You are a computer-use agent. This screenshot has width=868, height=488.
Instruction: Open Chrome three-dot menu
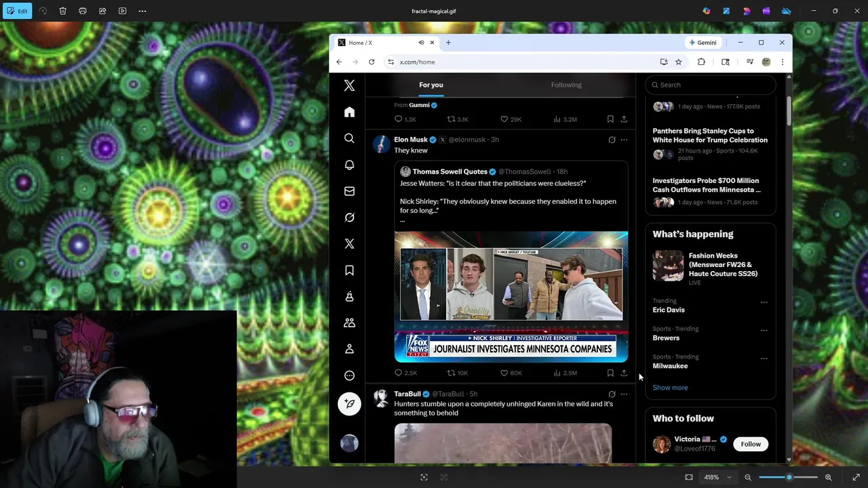tap(782, 62)
